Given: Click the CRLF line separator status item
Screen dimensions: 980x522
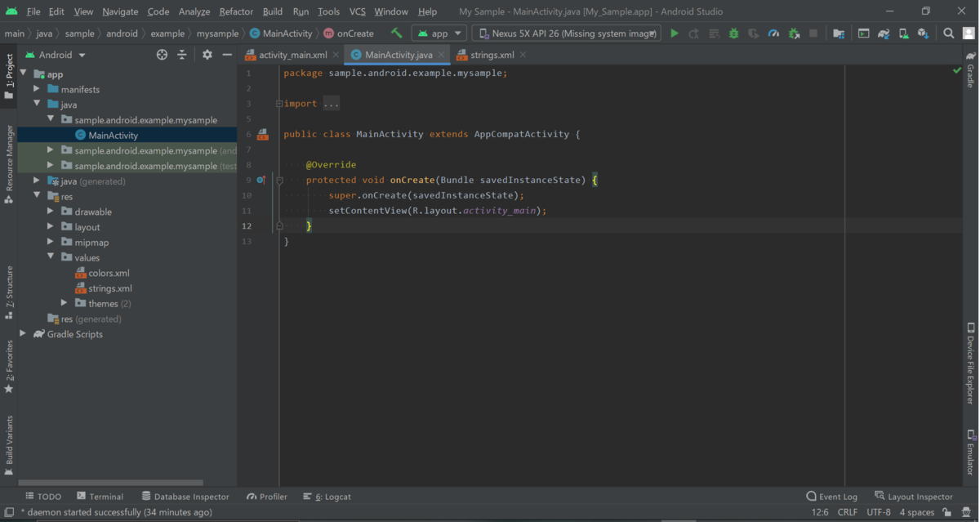Looking at the screenshot, I should pos(847,512).
